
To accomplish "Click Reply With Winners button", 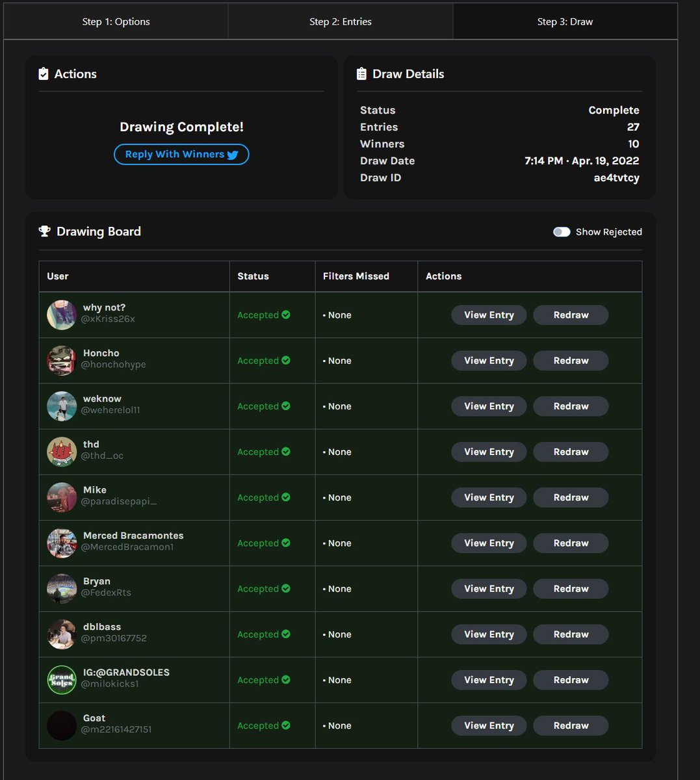I will click(x=181, y=154).
